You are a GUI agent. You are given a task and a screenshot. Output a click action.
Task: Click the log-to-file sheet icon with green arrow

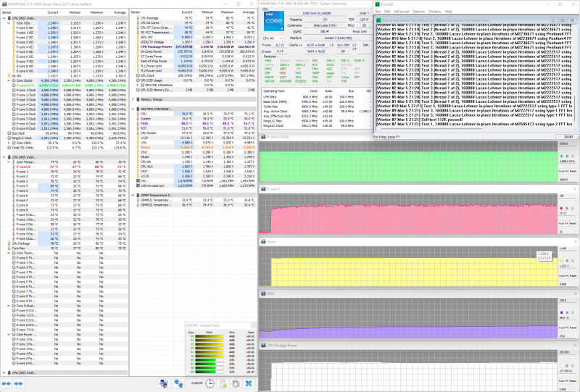[x=223, y=383]
